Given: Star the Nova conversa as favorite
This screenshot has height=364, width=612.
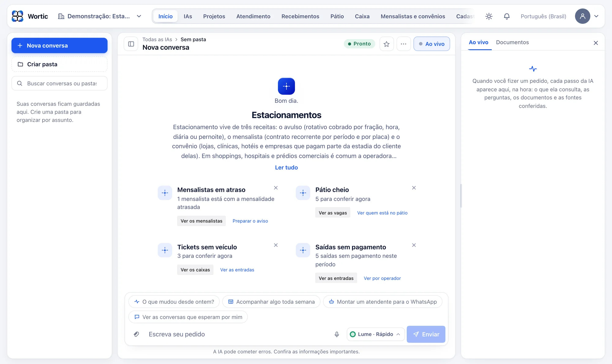Looking at the screenshot, I should [x=386, y=44].
